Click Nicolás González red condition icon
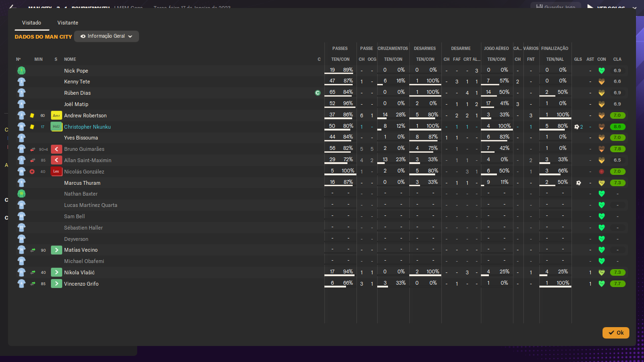The image size is (644, 362). pos(602,172)
